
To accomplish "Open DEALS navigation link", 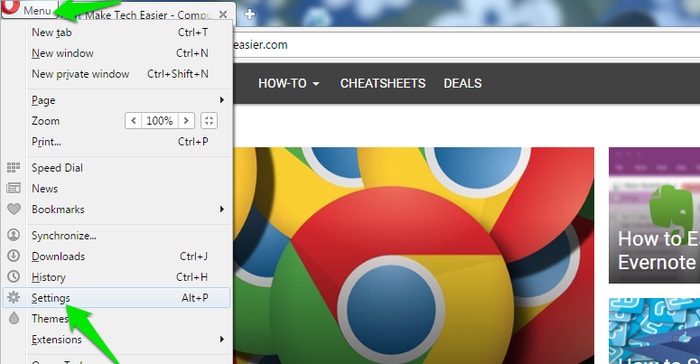I will pyautogui.click(x=462, y=84).
